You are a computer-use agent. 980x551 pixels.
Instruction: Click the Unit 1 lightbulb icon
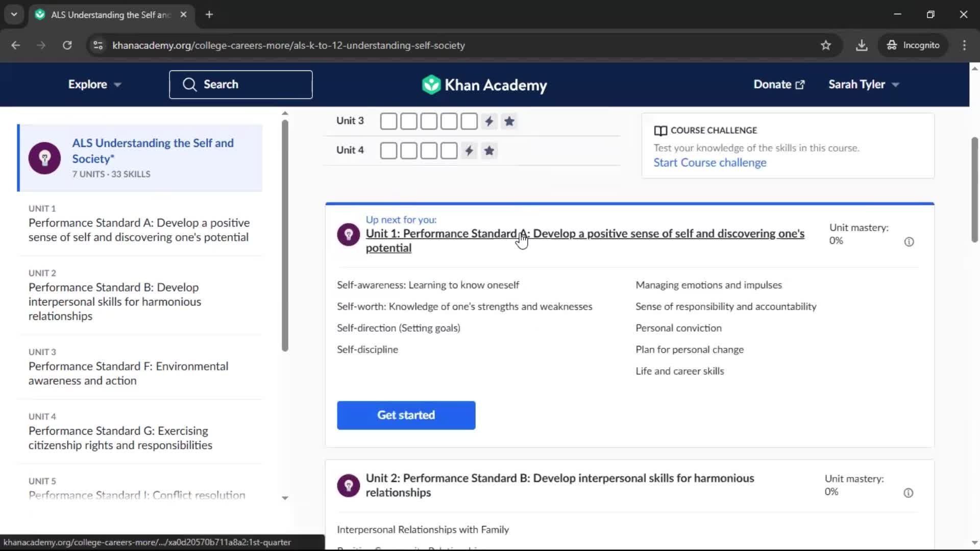coord(349,235)
